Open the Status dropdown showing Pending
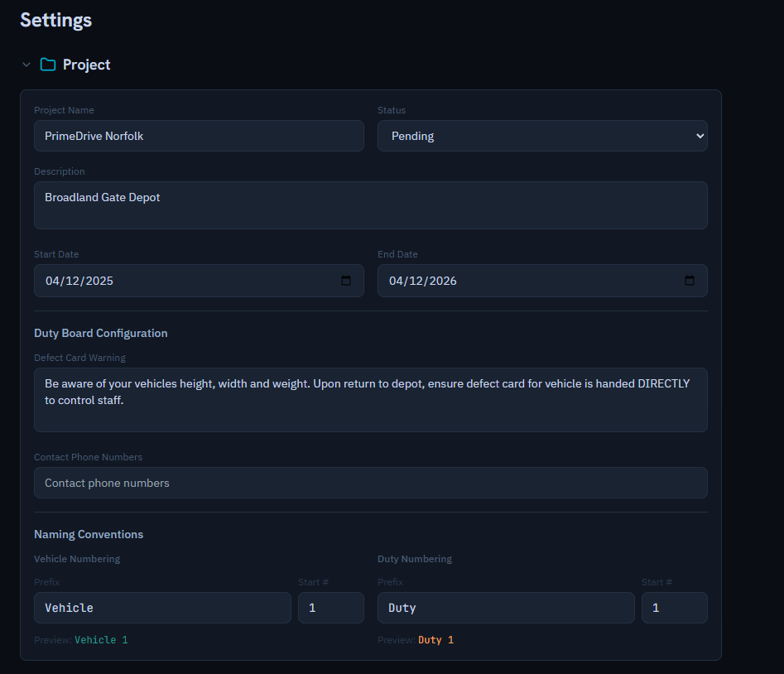The width and height of the screenshot is (784, 674). [542, 136]
